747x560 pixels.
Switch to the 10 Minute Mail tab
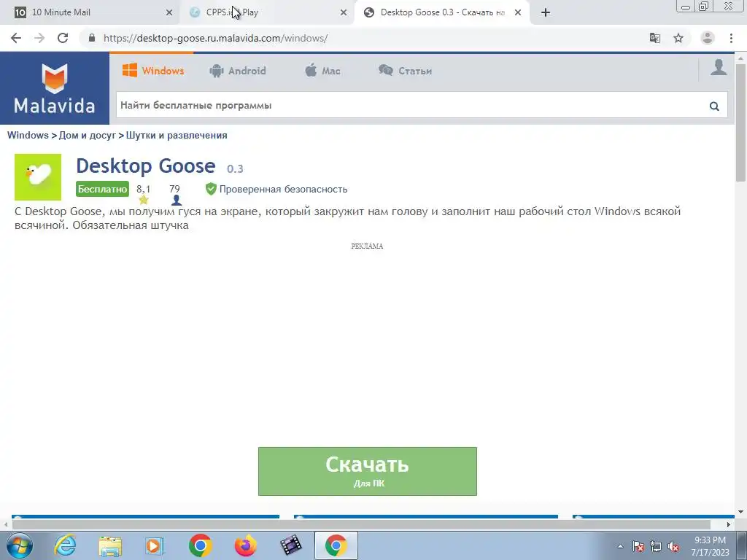point(90,12)
